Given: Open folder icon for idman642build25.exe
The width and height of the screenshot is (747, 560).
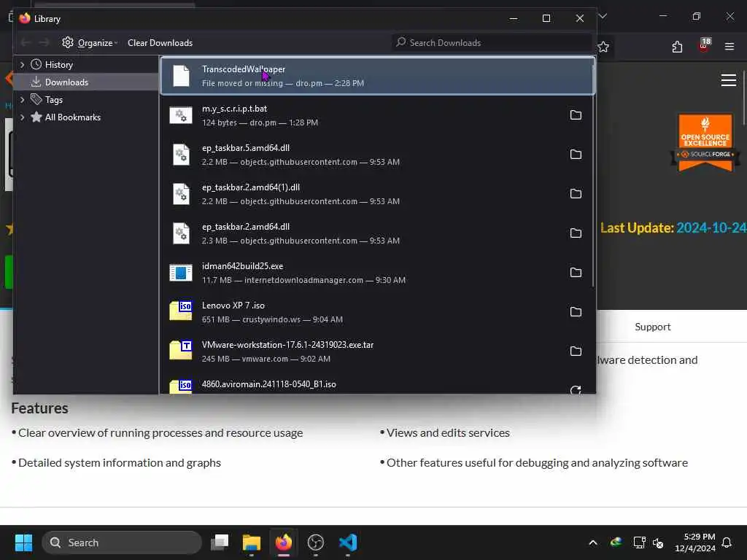Looking at the screenshot, I should 576,273.
